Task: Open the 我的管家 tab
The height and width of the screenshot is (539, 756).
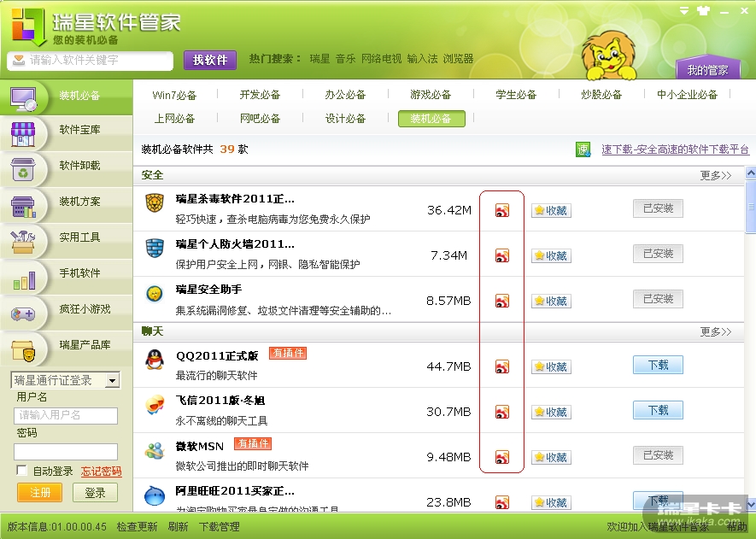Action: 708,70
